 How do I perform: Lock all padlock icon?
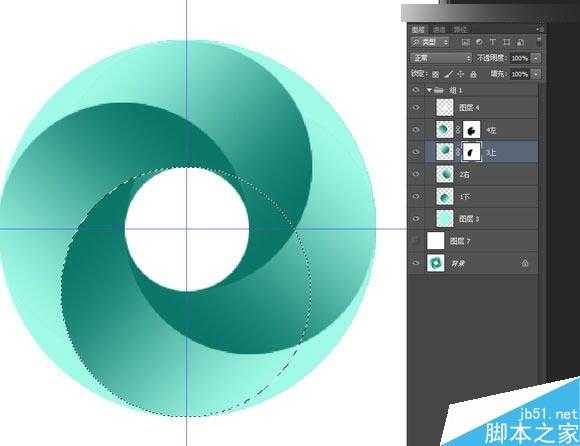click(473, 74)
